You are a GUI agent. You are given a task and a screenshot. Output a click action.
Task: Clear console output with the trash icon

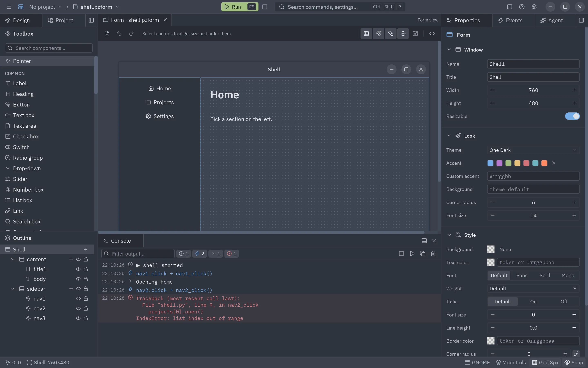pos(433,254)
